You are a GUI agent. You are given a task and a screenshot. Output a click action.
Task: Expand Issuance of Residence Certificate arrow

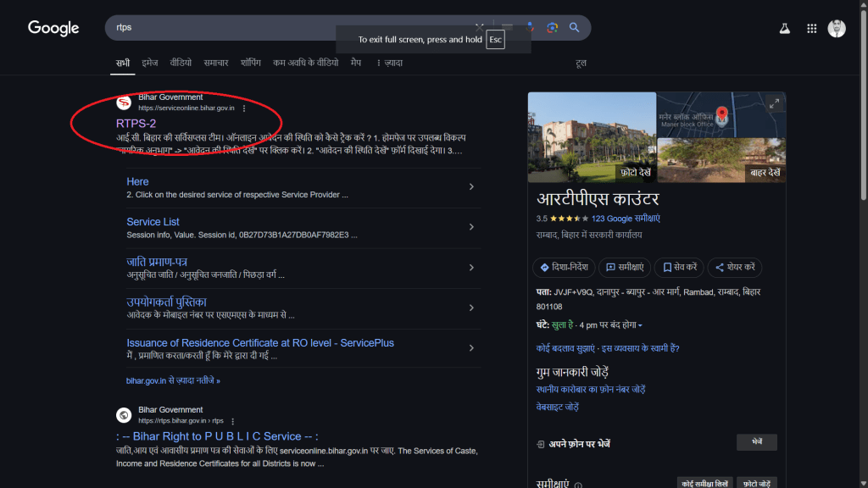[471, 348]
